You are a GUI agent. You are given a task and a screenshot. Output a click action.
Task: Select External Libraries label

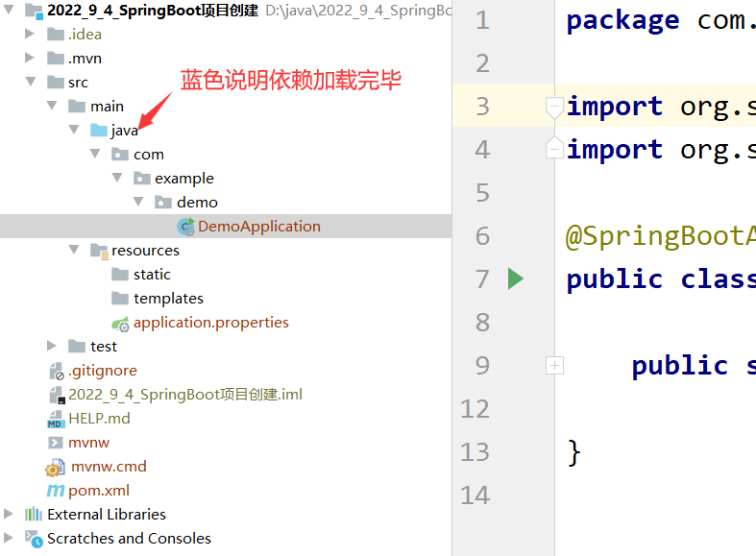tap(107, 514)
